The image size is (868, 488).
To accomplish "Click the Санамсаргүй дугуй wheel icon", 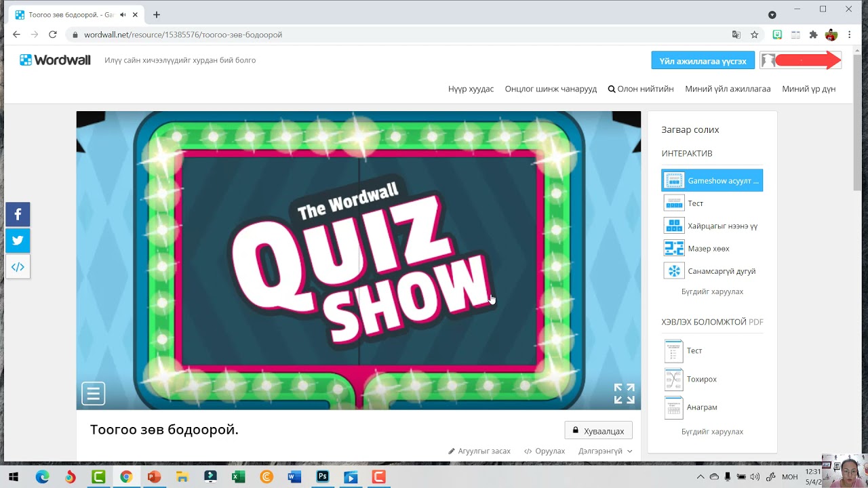I will pyautogui.click(x=674, y=271).
